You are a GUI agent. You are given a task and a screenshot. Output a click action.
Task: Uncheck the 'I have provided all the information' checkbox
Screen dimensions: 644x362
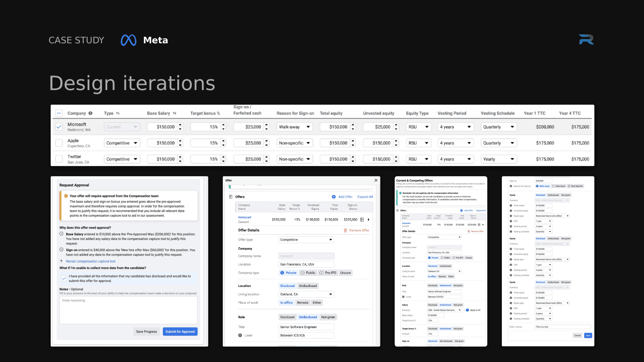(x=64, y=278)
